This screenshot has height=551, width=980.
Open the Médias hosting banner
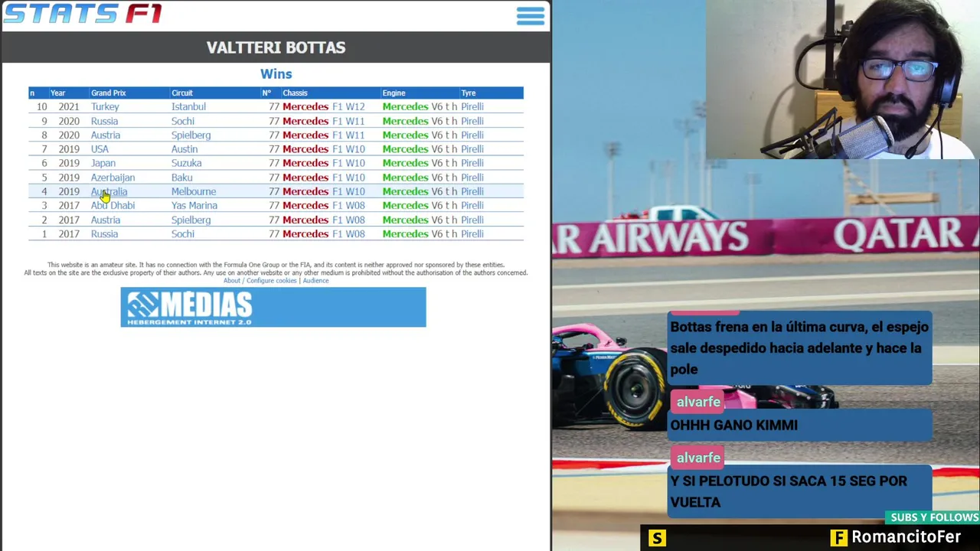[x=273, y=307]
